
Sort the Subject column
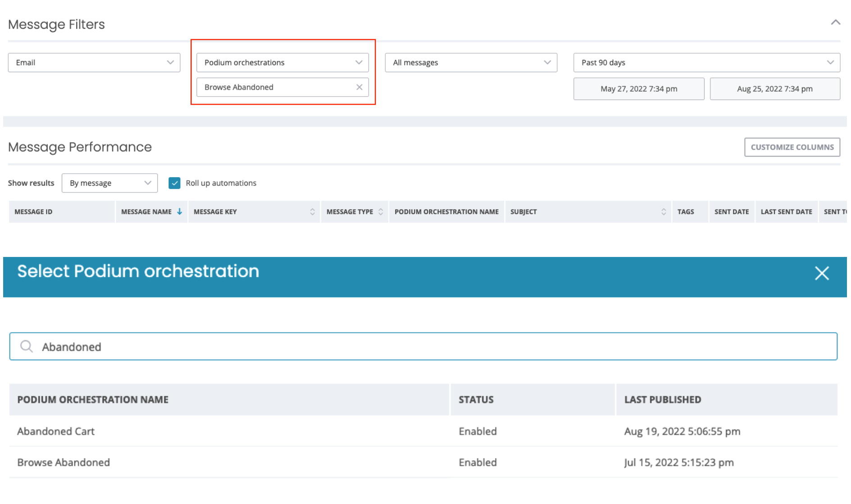[663, 212]
